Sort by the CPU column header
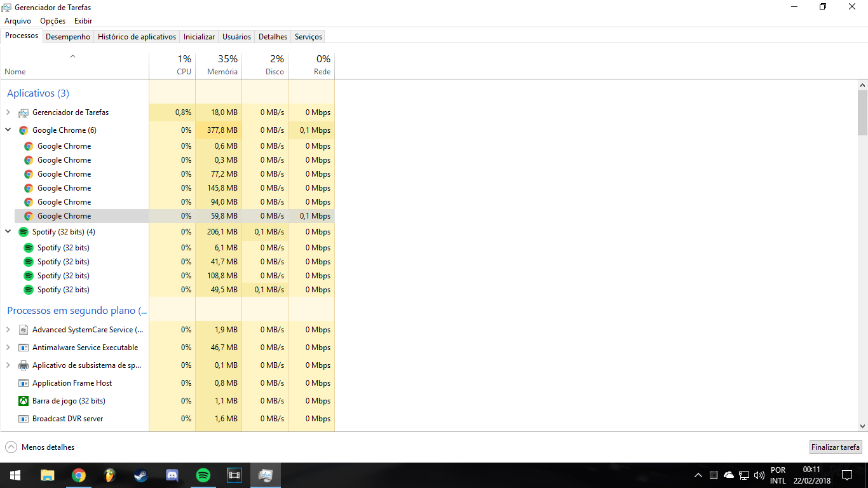The image size is (868, 488). pyautogui.click(x=172, y=65)
